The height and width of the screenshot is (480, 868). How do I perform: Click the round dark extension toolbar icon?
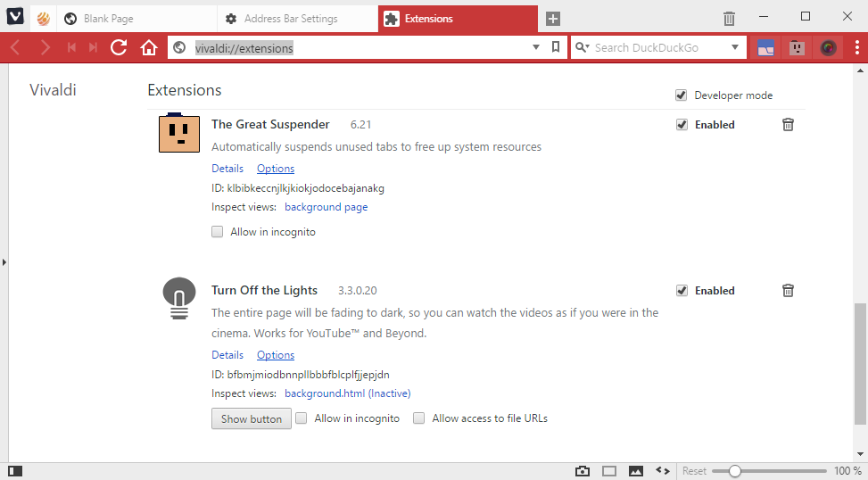point(828,48)
